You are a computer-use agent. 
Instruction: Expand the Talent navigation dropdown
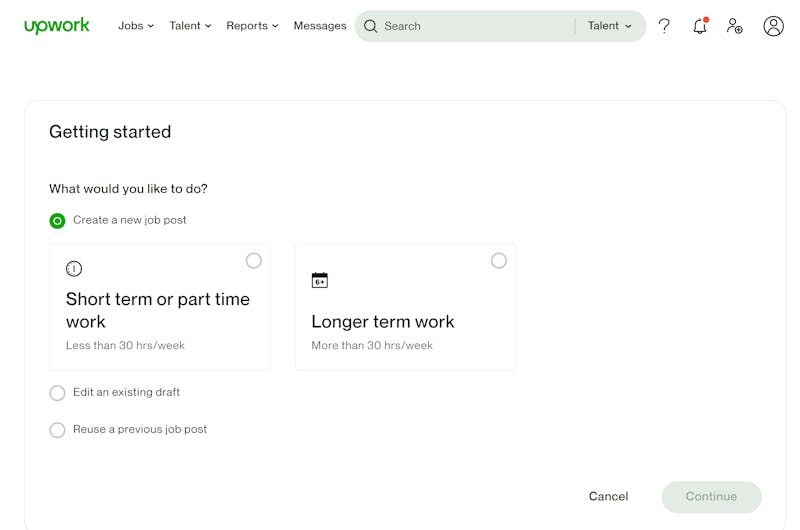(x=190, y=26)
